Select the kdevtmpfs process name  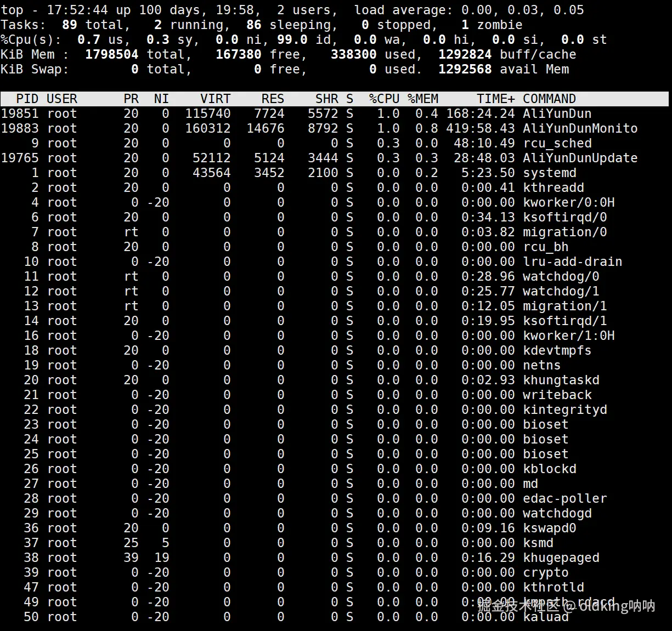(557, 350)
